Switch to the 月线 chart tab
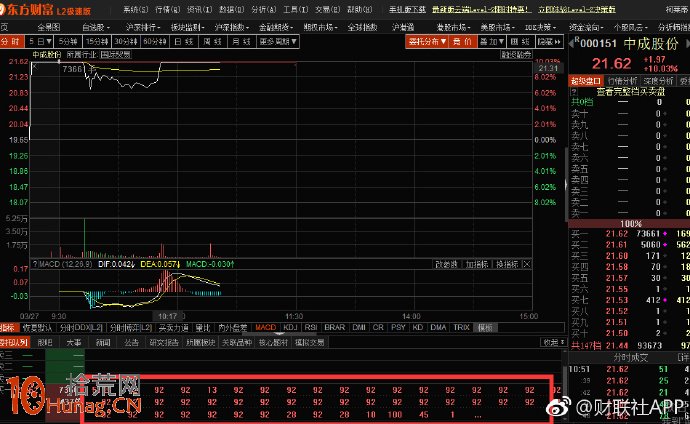 pyautogui.click(x=241, y=41)
